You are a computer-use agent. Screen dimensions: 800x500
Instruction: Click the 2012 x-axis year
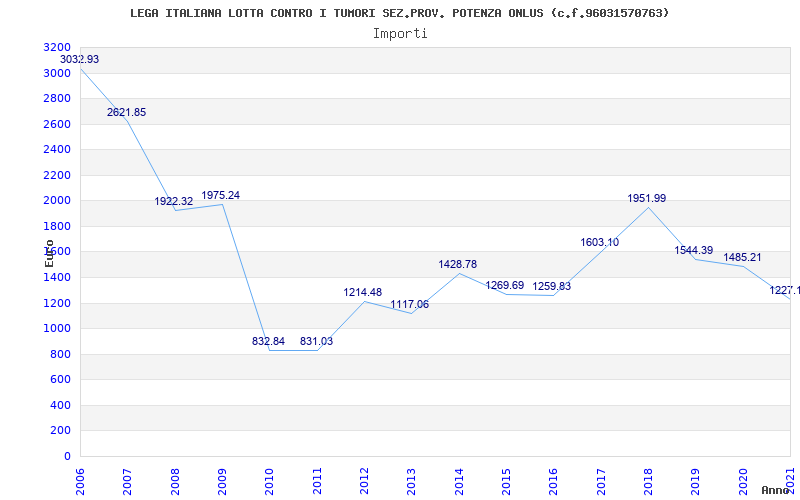364,482
